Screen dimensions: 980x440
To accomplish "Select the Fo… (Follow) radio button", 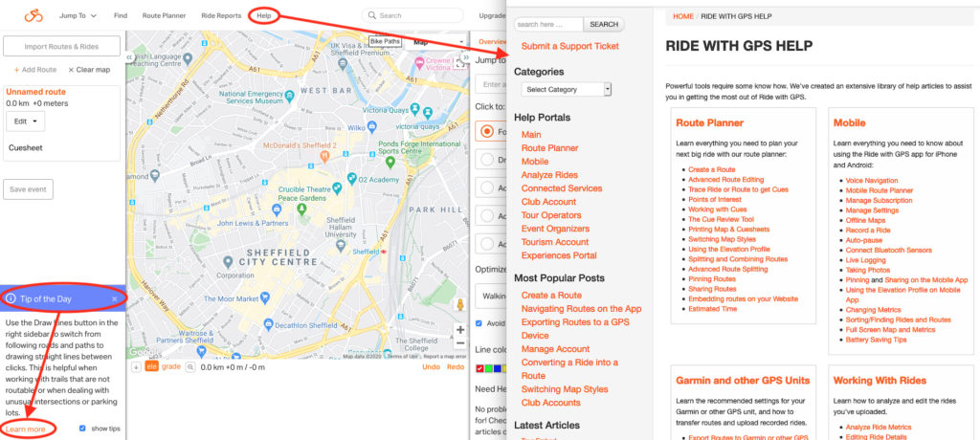I will click(487, 132).
